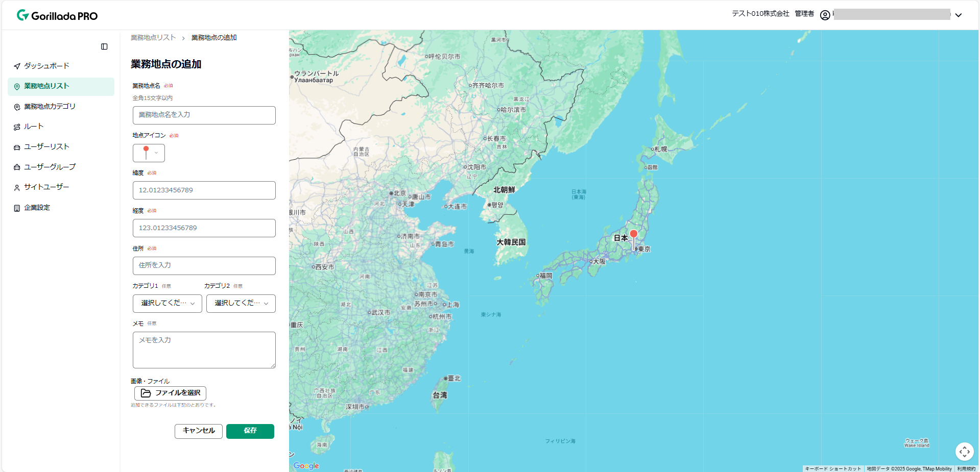Screen dimensions: 980x472
Task: Click the user group (ユーザーグループ) icon
Action: click(16, 167)
